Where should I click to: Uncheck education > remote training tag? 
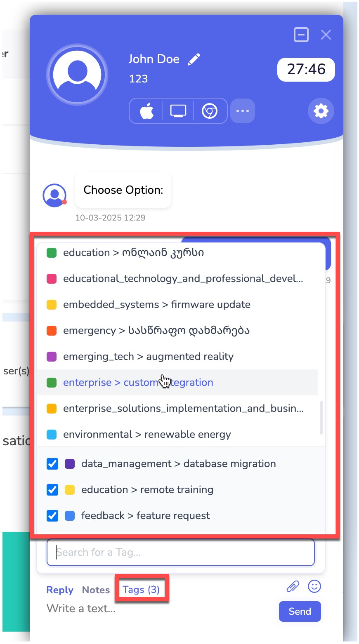click(x=52, y=490)
